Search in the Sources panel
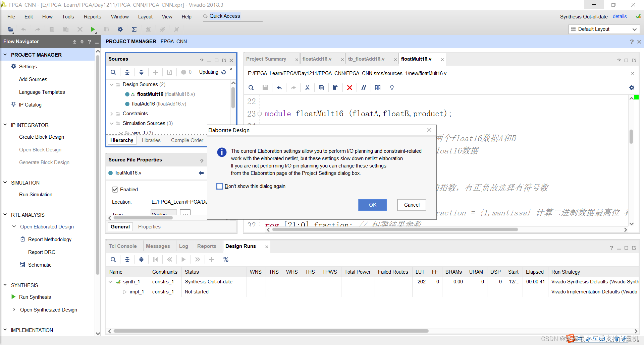The height and width of the screenshot is (345, 644). click(113, 72)
